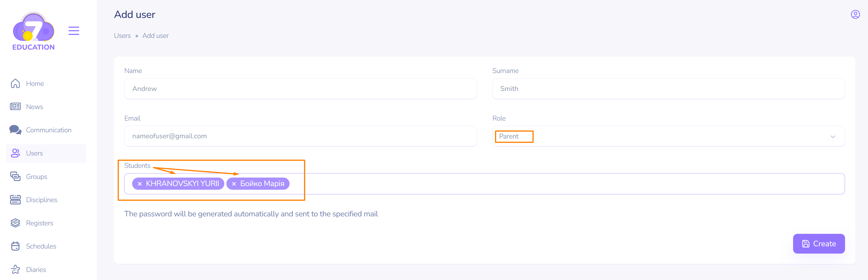This screenshot has width=868, height=280.
Task: Remove the Бойко Марія student tag
Action: click(x=234, y=184)
